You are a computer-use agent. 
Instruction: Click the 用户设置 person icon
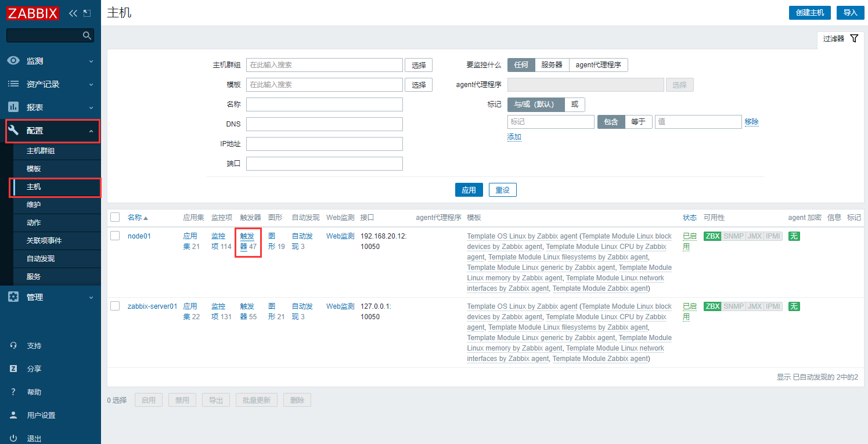13,415
